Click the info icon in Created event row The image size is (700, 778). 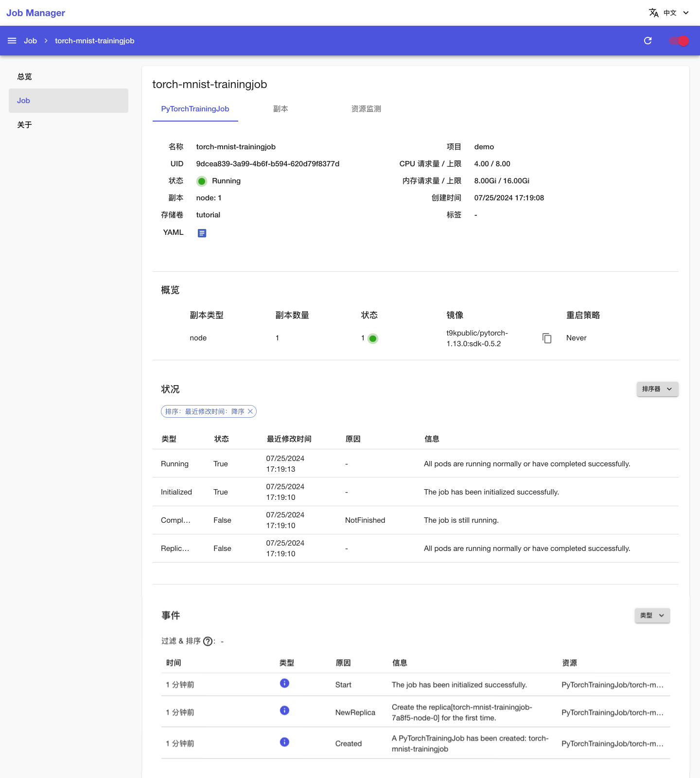point(285,742)
